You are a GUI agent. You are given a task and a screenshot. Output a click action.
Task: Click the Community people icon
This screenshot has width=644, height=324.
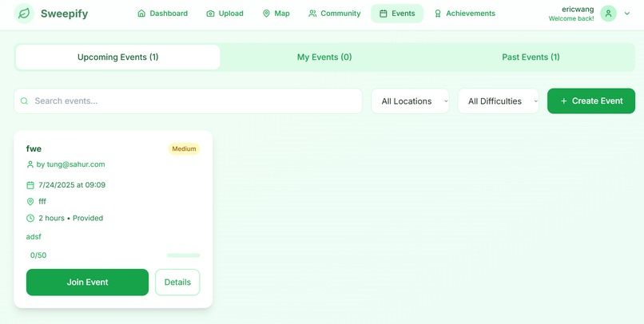tap(312, 14)
